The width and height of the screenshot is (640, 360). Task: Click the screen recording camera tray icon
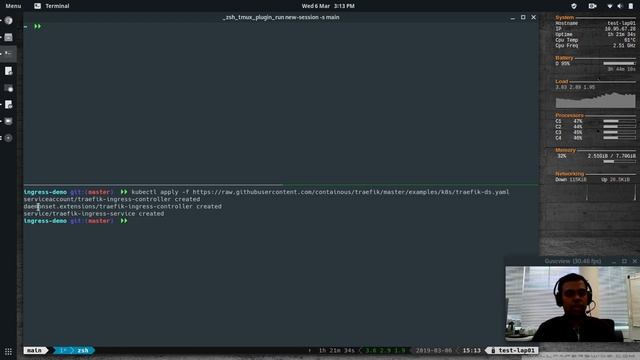click(x=592, y=6)
